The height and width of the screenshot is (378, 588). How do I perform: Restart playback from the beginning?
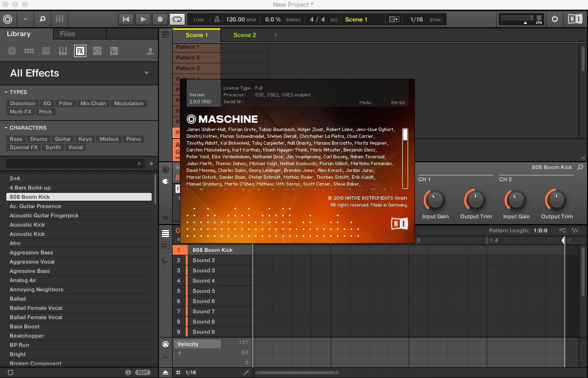(126, 19)
